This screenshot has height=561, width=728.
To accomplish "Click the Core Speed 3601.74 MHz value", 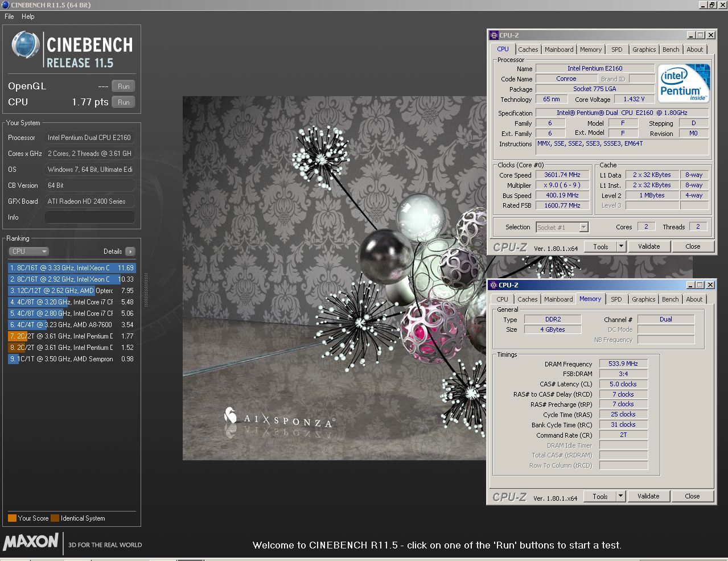I will (562, 175).
